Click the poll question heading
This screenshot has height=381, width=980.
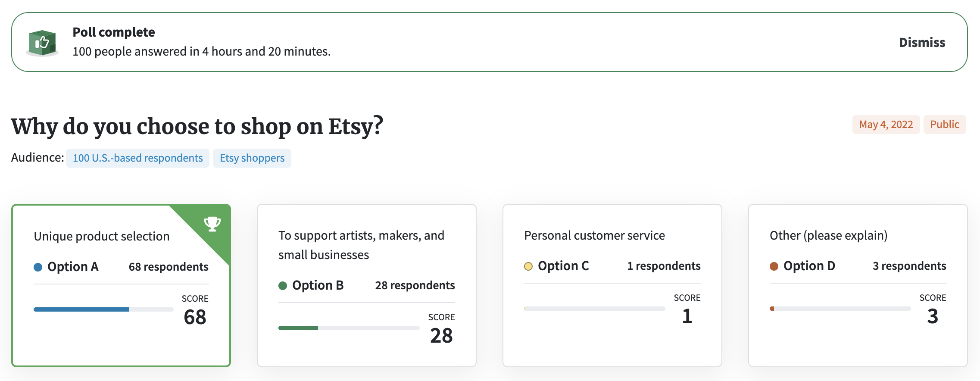point(197,126)
